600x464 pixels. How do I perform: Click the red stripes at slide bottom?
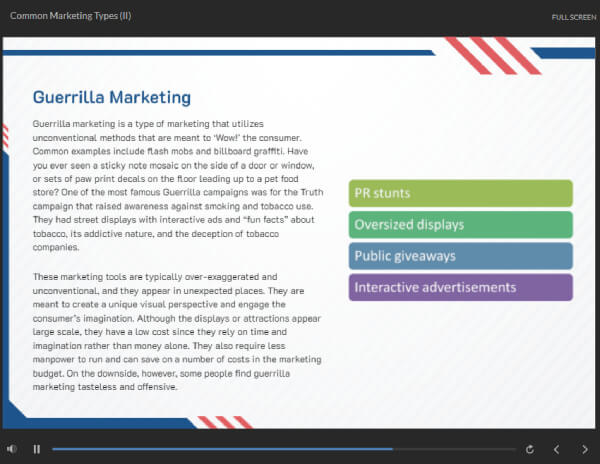[222, 421]
